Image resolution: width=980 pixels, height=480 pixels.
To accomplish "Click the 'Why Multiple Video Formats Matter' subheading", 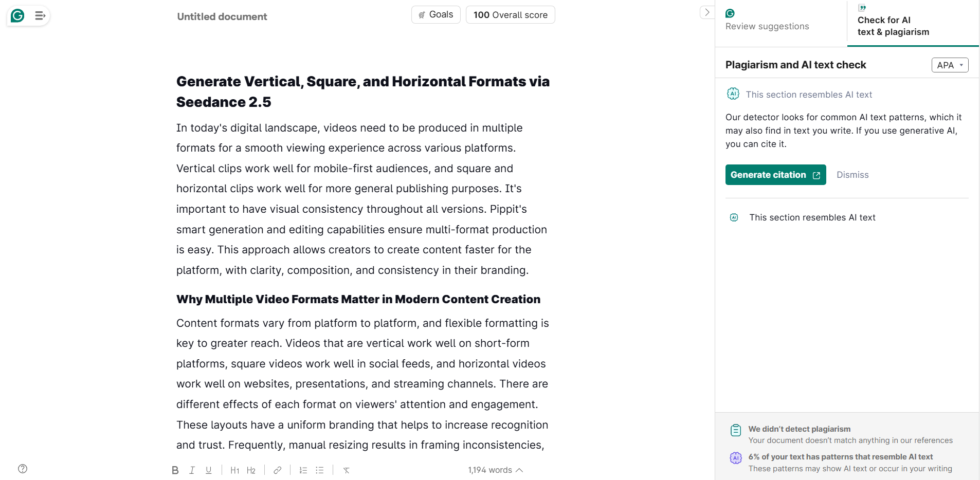I will (x=358, y=299).
